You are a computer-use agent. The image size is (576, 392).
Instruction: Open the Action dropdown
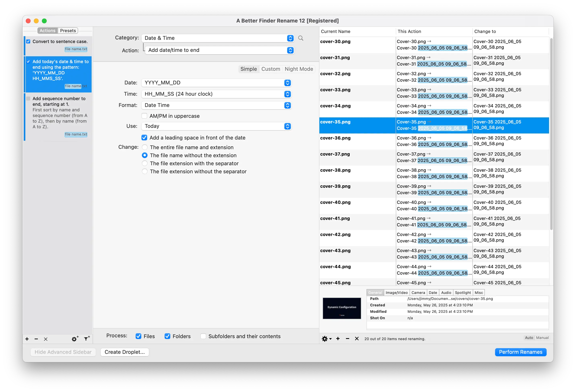pos(219,50)
